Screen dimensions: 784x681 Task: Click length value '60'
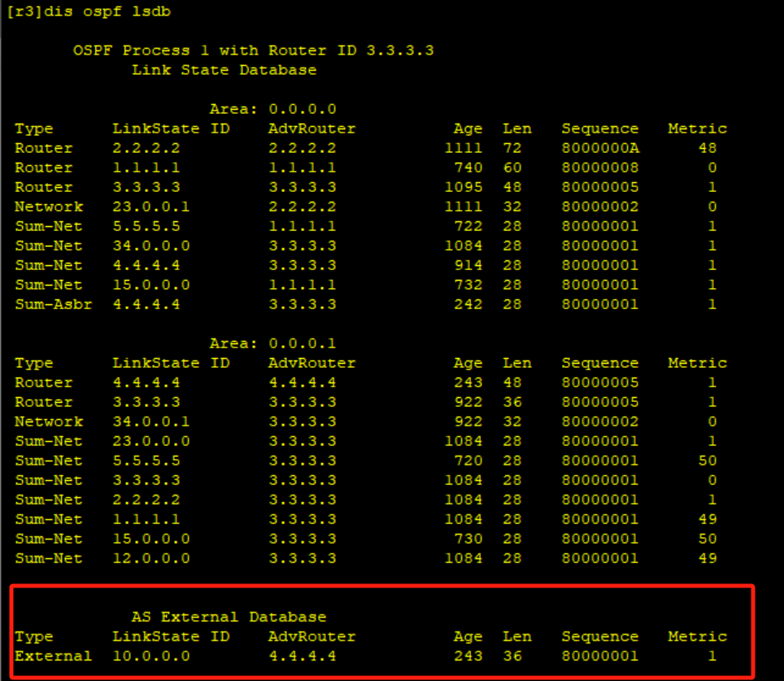(512, 168)
